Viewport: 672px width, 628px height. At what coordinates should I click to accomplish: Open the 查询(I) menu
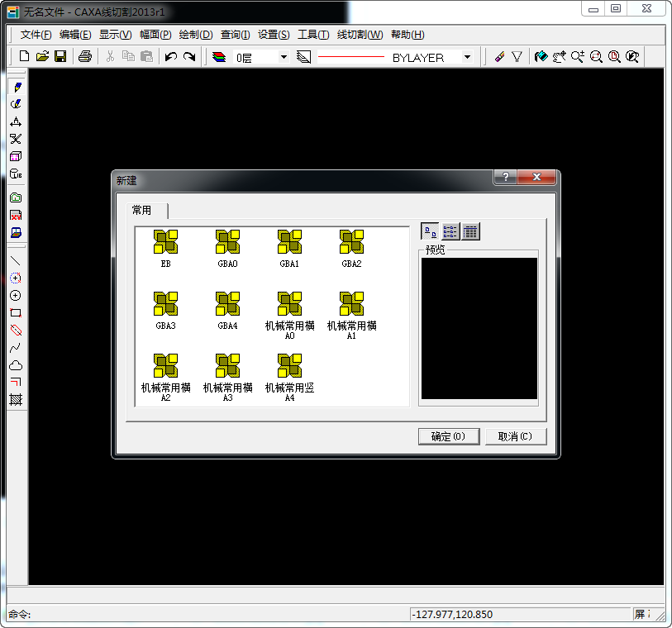point(236,35)
